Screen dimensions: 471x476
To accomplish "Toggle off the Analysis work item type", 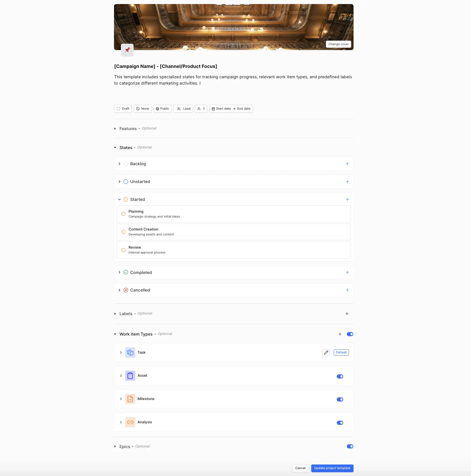I will (x=340, y=423).
